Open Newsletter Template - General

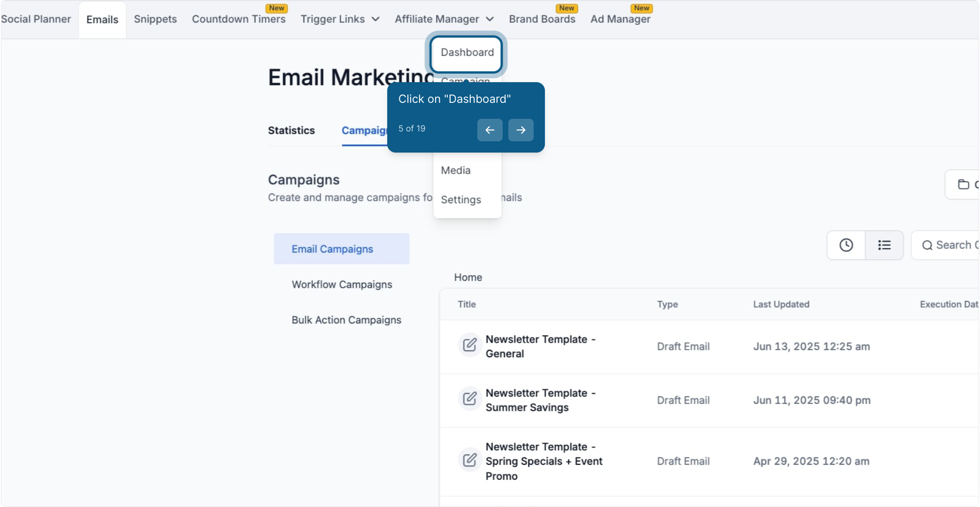click(541, 346)
